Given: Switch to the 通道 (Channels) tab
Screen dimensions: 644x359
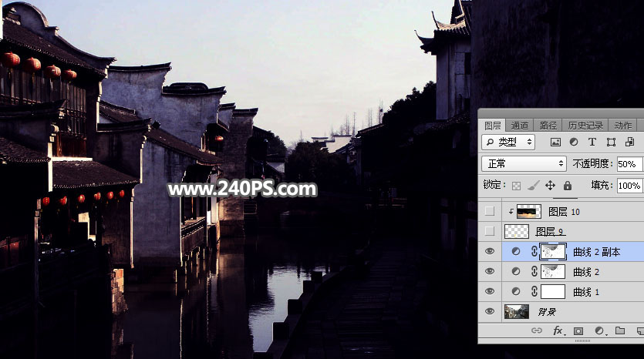Looking at the screenshot, I should [520, 125].
